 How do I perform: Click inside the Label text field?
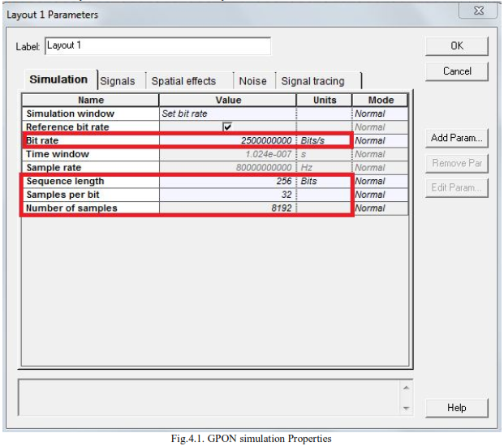(x=157, y=46)
